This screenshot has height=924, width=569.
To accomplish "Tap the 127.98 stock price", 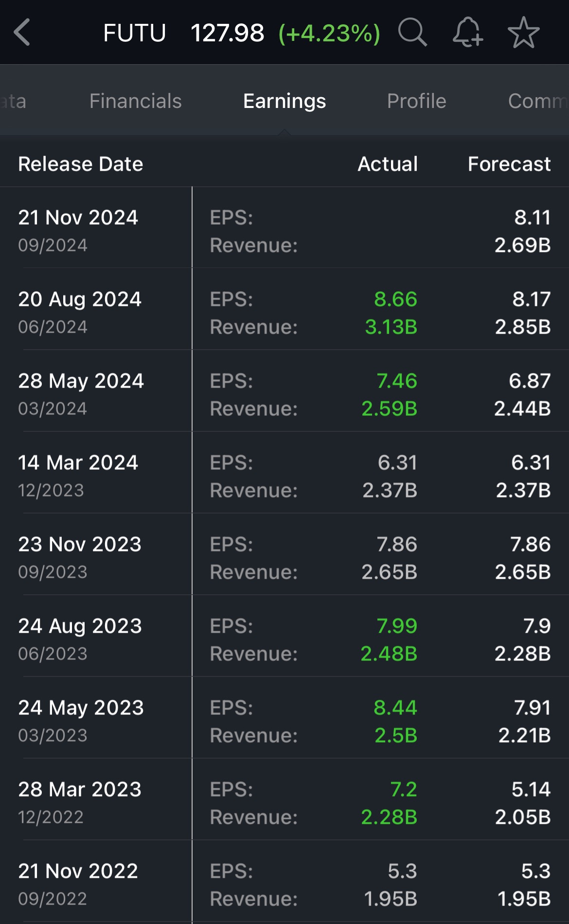I will [227, 33].
